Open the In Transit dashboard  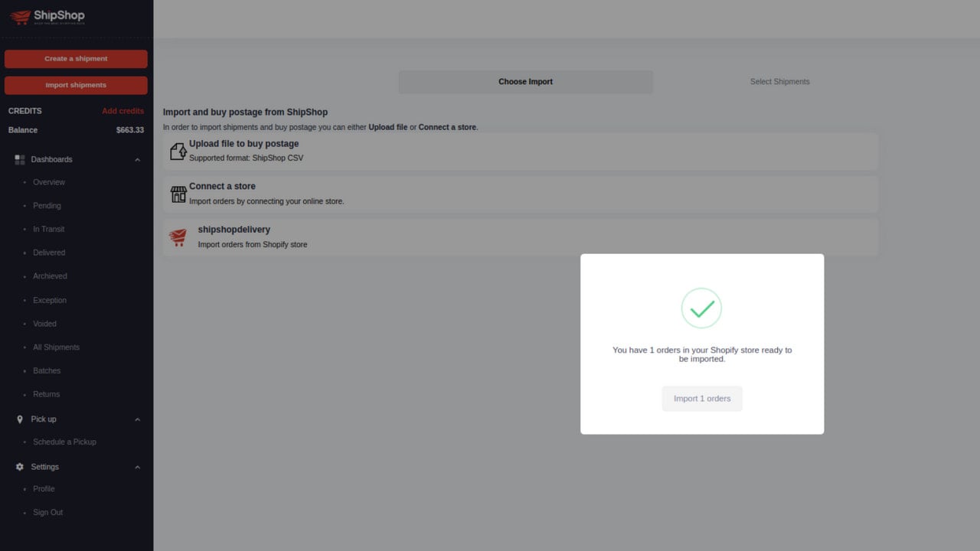[48, 229]
